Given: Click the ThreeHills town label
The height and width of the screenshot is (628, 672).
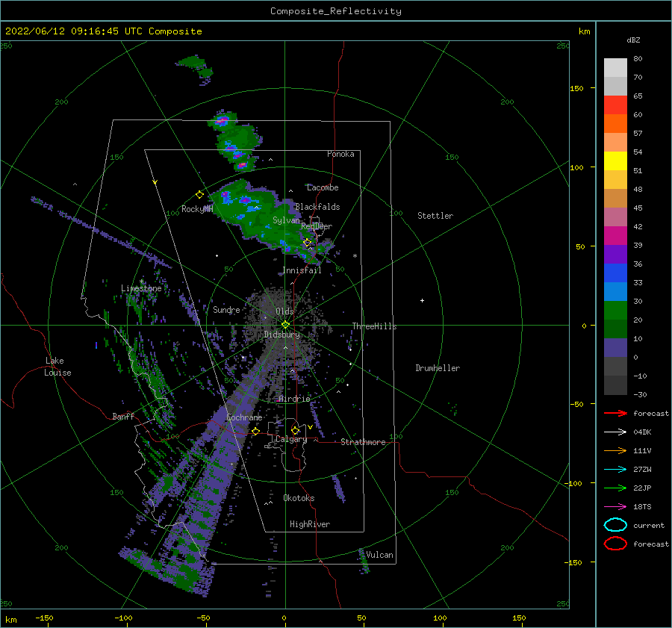Looking at the screenshot, I should [375, 326].
